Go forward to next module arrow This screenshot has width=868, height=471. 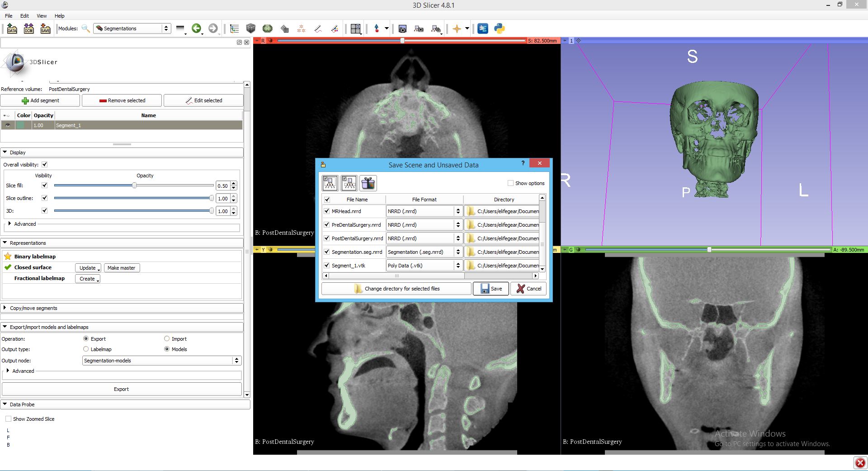(213, 29)
